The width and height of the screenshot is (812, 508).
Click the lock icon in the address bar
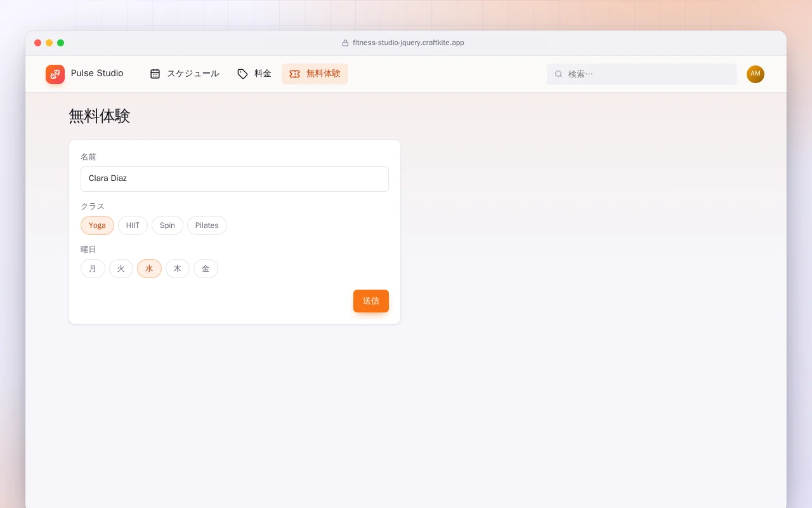click(x=345, y=43)
